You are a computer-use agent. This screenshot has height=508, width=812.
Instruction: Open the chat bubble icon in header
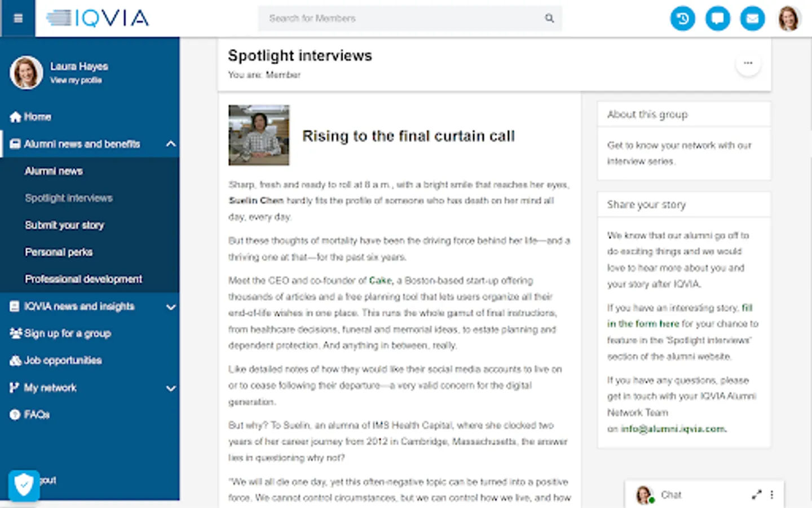pyautogui.click(x=717, y=19)
